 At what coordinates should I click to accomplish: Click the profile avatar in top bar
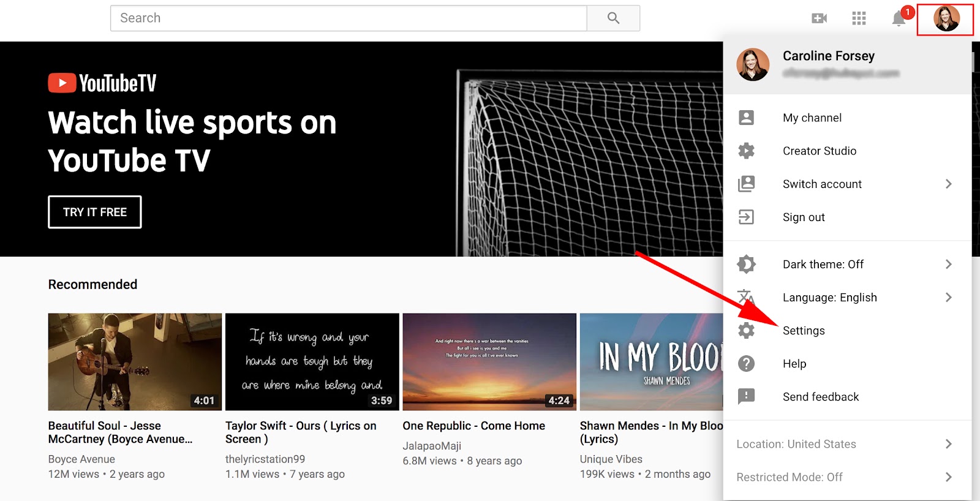pos(946,19)
